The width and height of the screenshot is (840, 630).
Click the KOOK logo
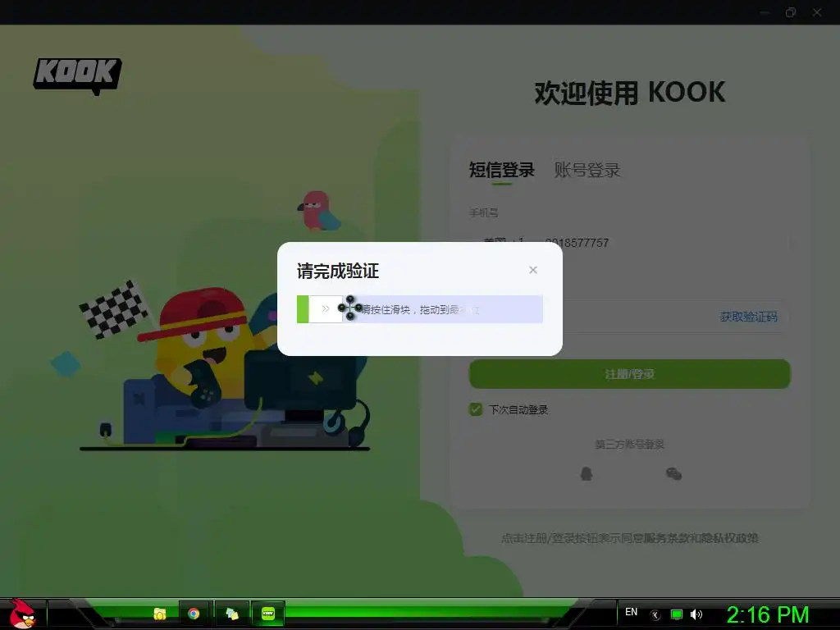tap(78, 76)
